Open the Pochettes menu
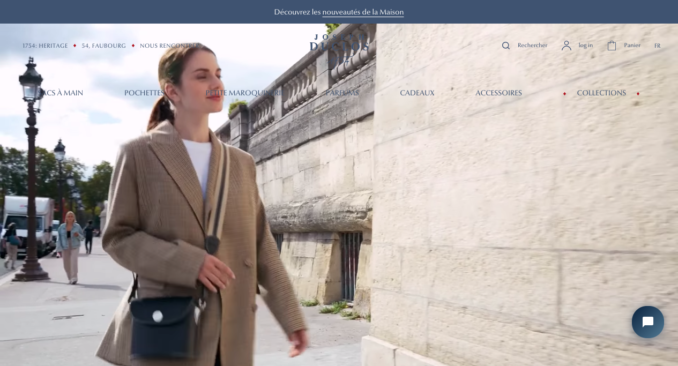Viewport: 678px width, 366px height. coord(144,93)
